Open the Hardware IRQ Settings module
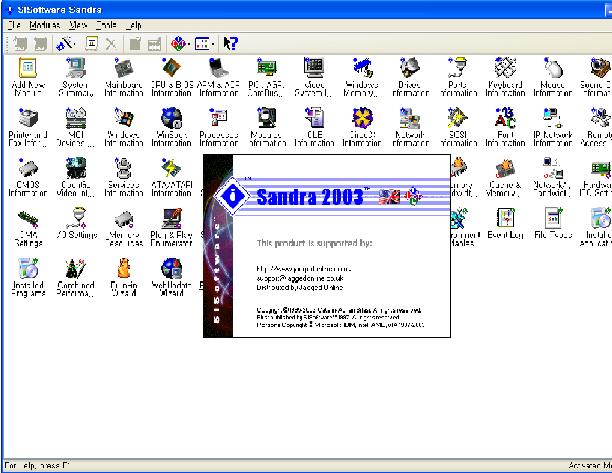612x473 pixels. [596, 177]
